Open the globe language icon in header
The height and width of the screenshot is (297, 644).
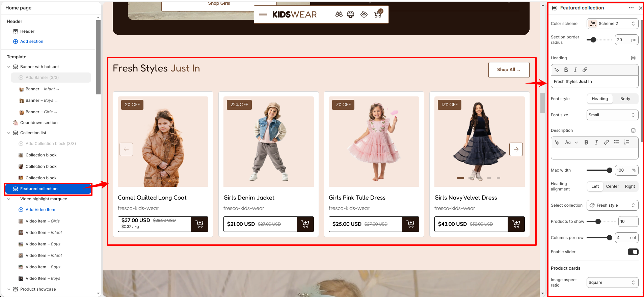pos(351,14)
